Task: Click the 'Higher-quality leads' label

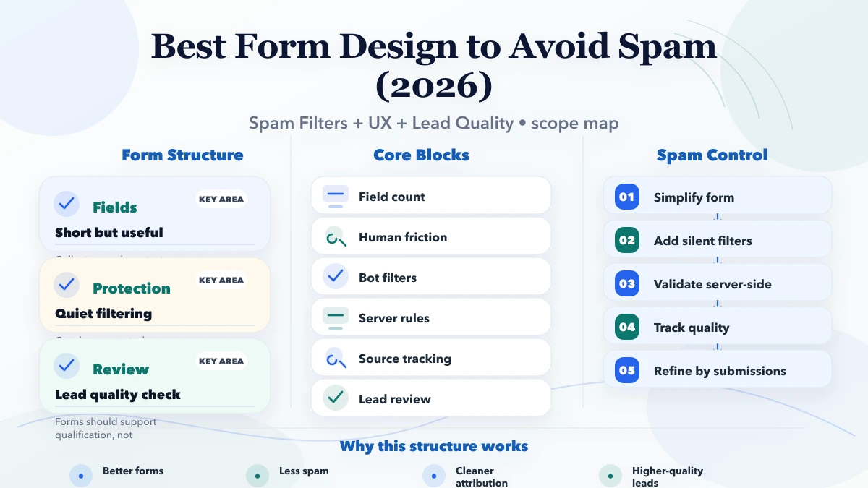Action: (668, 476)
